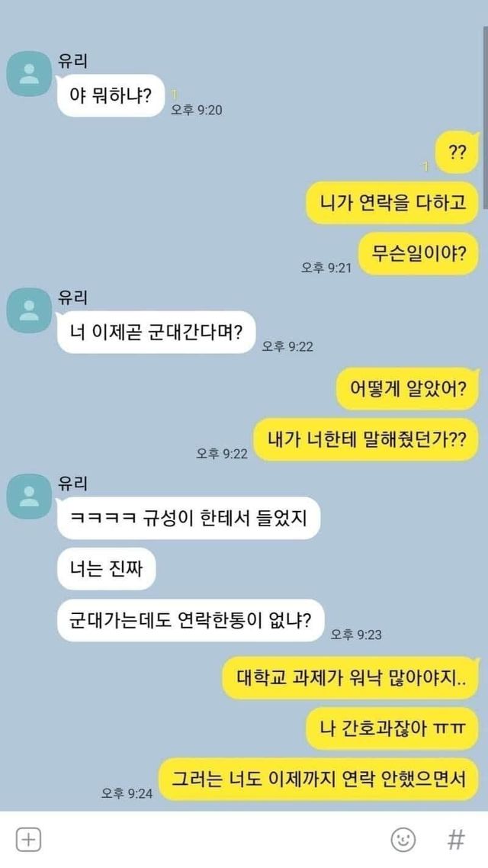This screenshot has height=868, width=488.
Task: Click the sender name 유리 above first message
Action: click(x=72, y=62)
